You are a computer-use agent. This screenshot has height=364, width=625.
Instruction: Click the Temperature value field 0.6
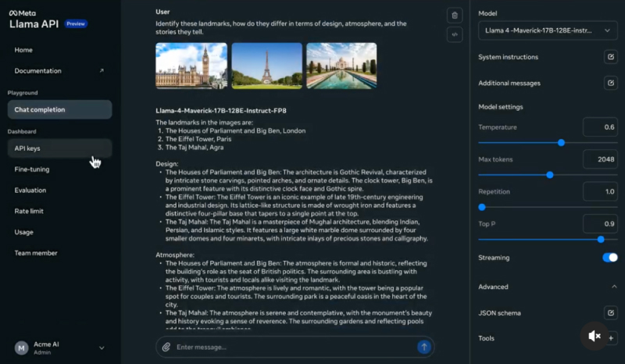[600, 127]
